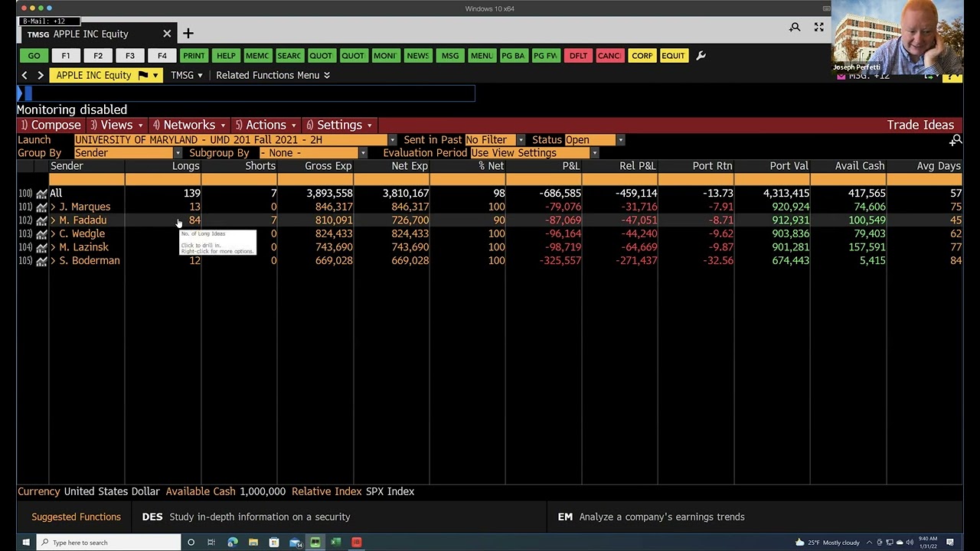
Task: Open the Compose menu
Action: click(51, 125)
